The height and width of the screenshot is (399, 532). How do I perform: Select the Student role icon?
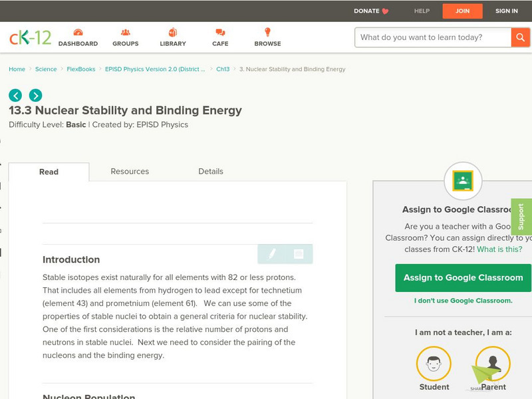(433, 364)
